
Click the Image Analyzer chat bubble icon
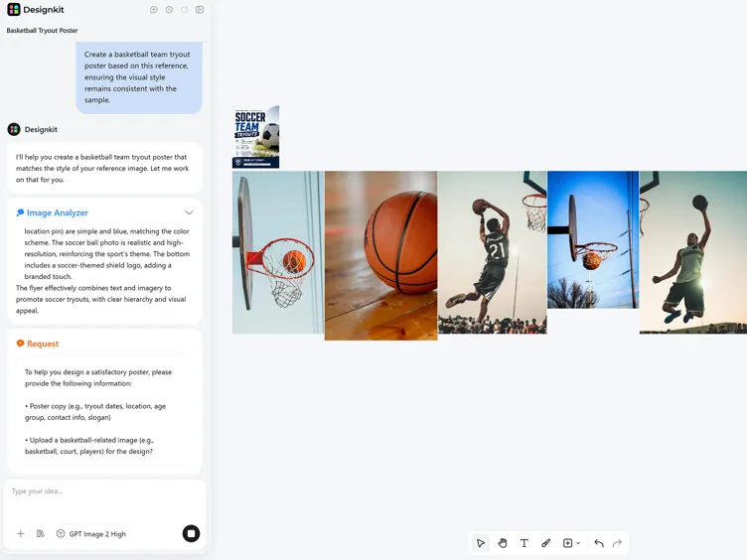click(20, 212)
